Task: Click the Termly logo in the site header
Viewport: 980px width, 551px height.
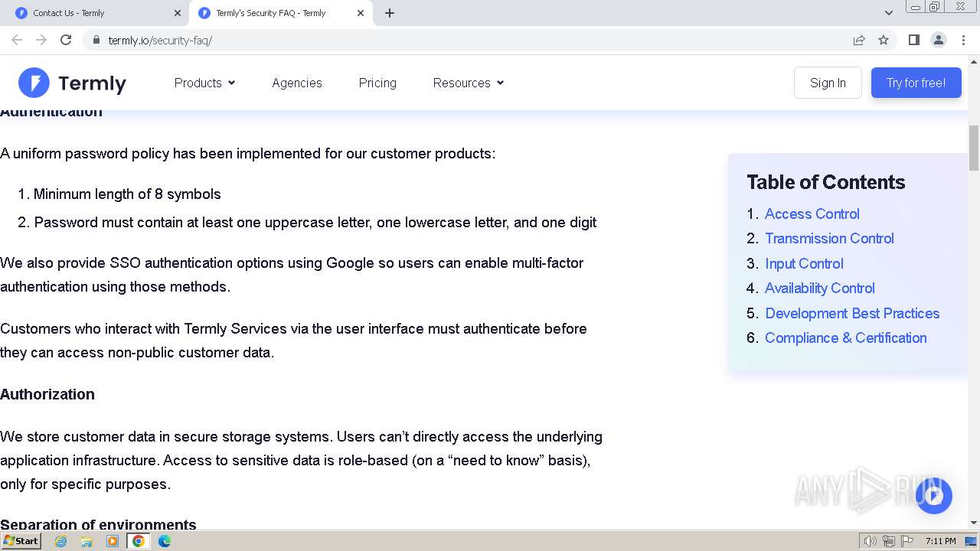Action: coord(73,83)
